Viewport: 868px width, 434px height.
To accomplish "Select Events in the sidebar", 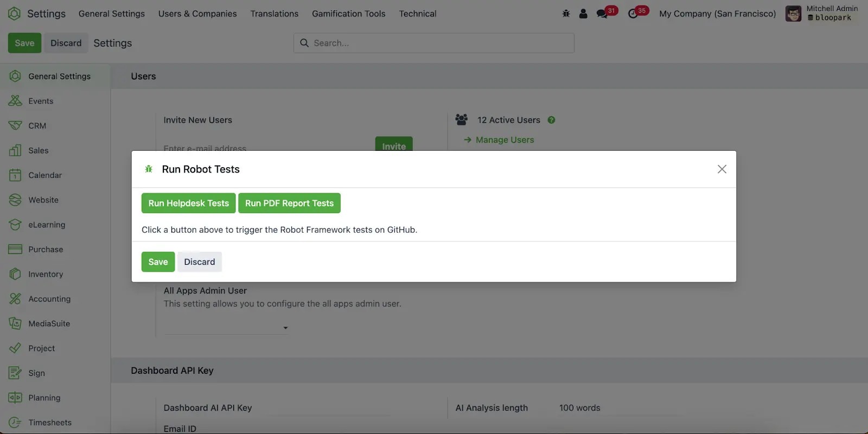I will coord(41,101).
